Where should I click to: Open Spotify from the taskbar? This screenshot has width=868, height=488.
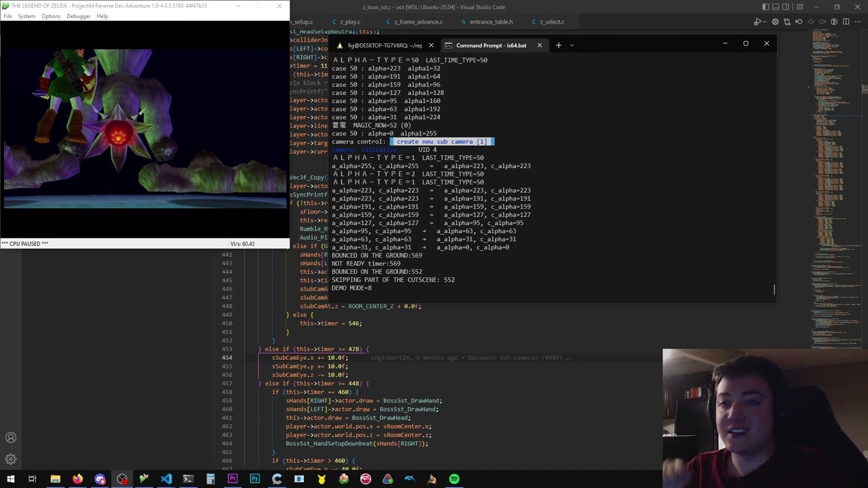pos(454,479)
